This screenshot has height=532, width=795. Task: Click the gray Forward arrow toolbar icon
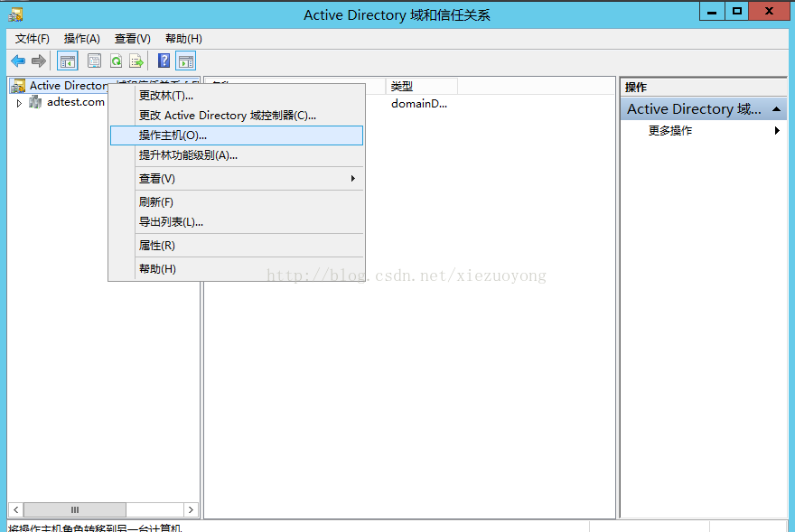[39, 61]
